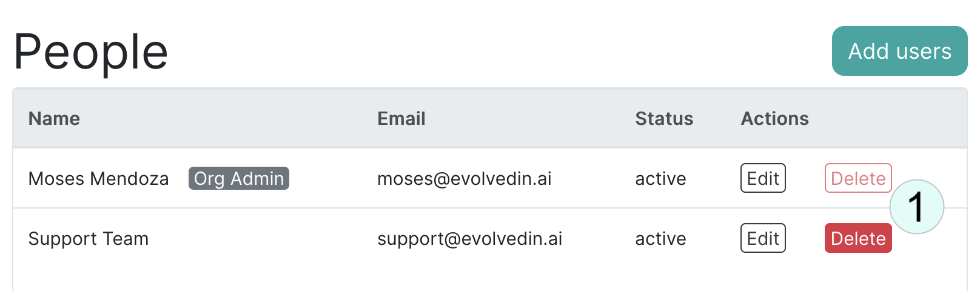Click the Moses Mendoza name
Screen dimensions: 980x291
tap(99, 179)
